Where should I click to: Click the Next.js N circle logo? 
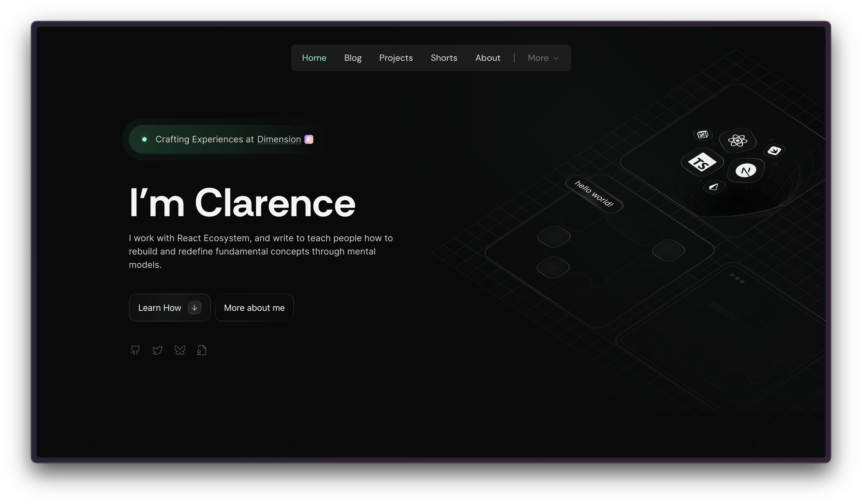(746, 170)
